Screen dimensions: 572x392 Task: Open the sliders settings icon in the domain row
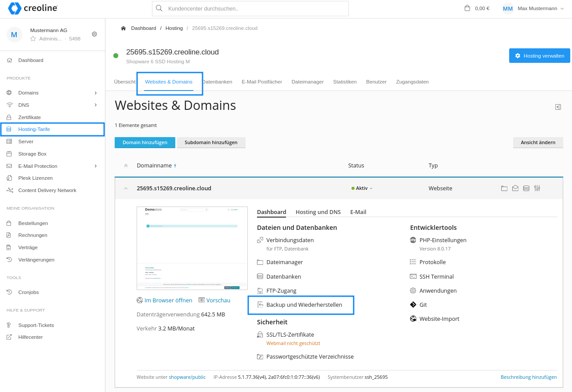(x=537, y=188)
